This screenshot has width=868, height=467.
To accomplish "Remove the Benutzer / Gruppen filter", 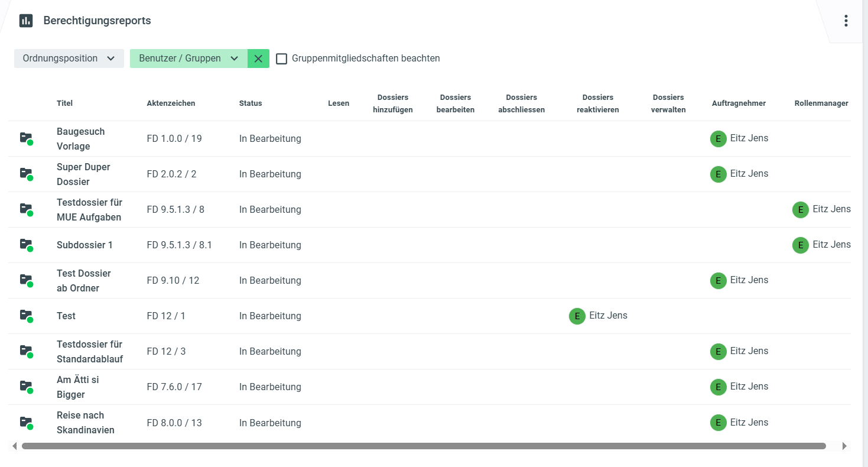I will click(x=258, y=59).
